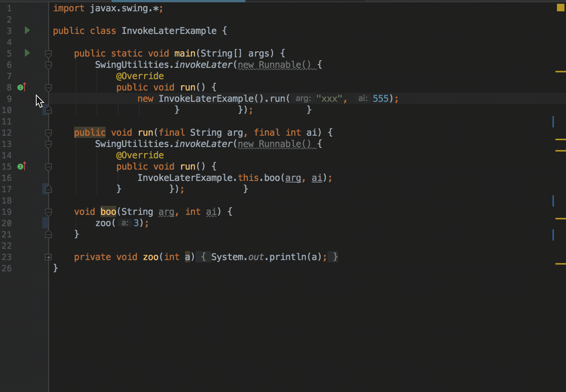This screenshot has width=566, height=392.
Task: Click the underlined arg parameter on line 16
Action: (x=293, y=178)
